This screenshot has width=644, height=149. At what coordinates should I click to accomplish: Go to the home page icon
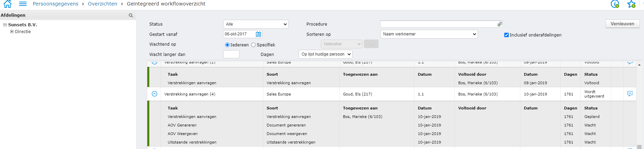tap(7, 4)
